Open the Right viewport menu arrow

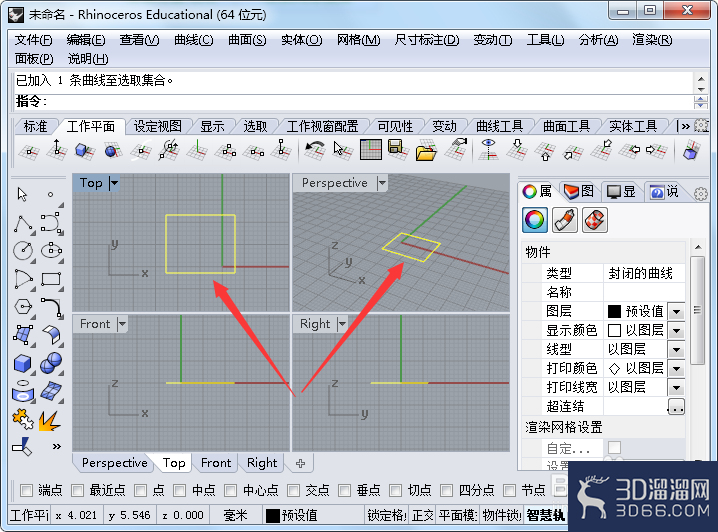[342, 324]
